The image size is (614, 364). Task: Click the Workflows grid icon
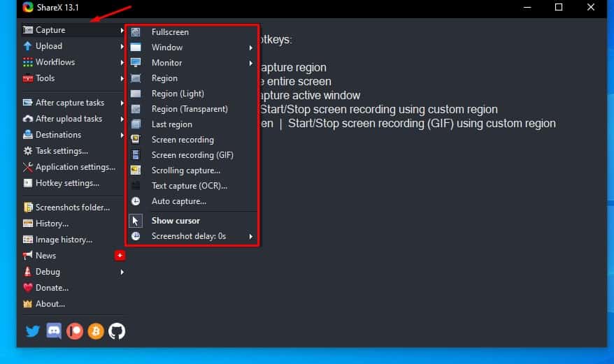click(x=27, y=62)
